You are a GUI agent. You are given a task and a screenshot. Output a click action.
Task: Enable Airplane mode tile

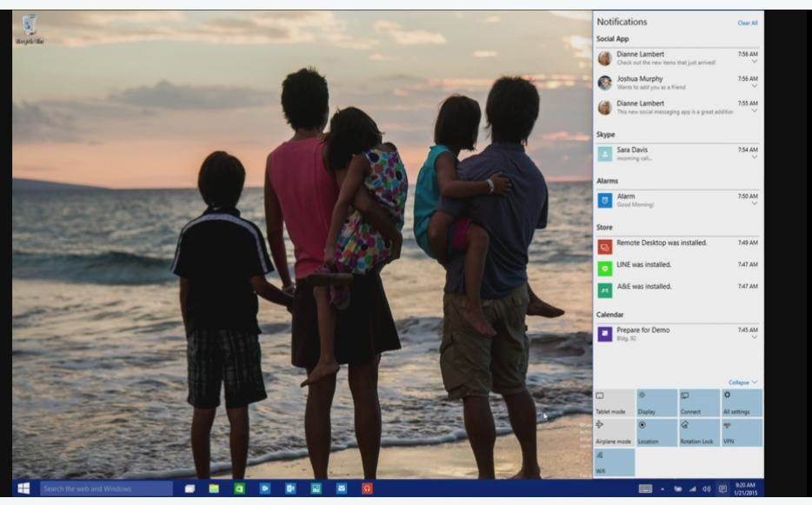[614, 433]
